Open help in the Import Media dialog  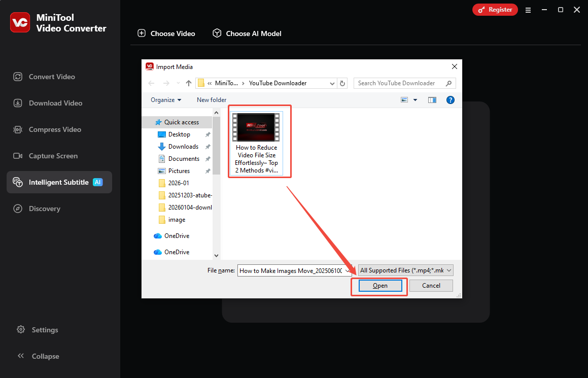tap(451, 100)
